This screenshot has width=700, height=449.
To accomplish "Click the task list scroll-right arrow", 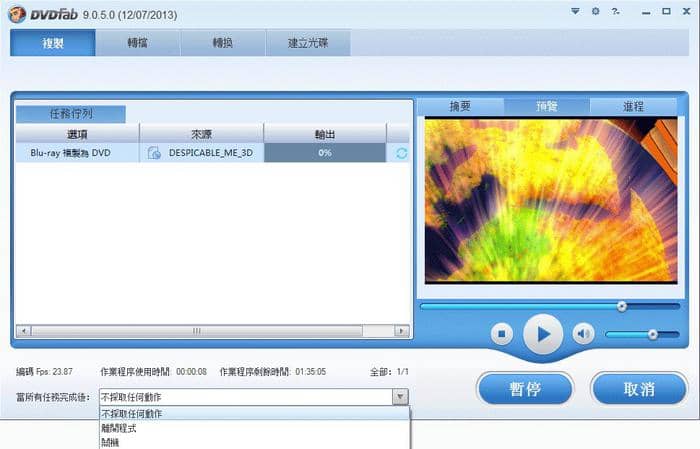I will 401,331.
